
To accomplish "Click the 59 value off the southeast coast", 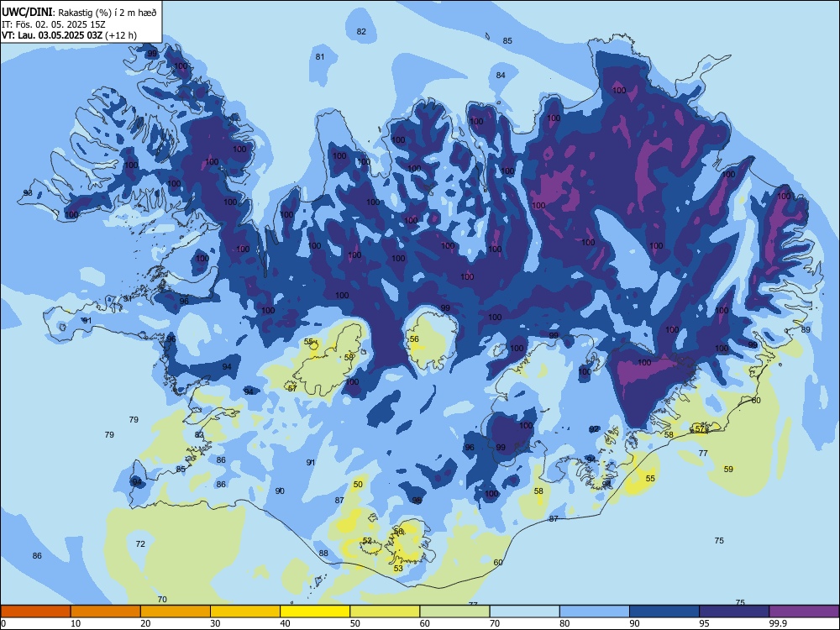I will click(728, 470).
